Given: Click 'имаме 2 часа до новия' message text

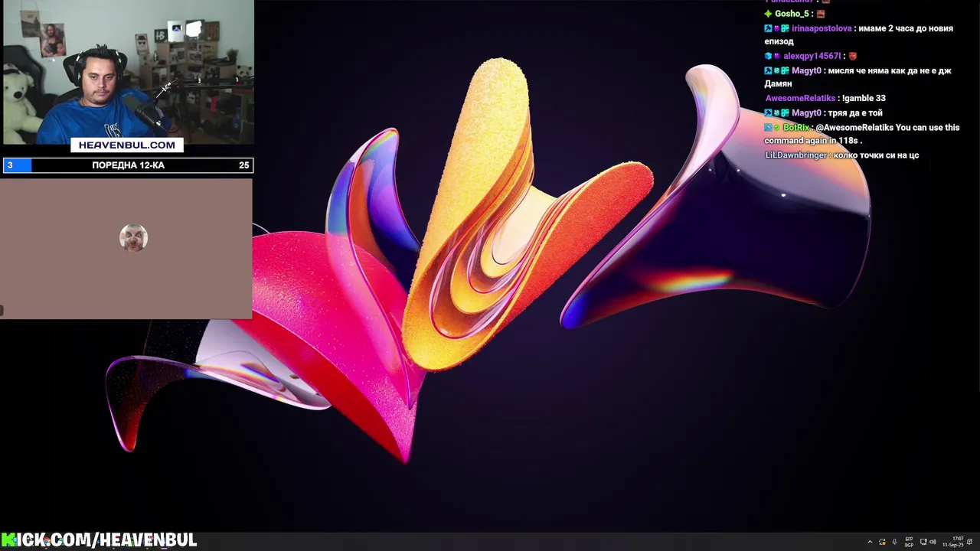Looking at the screenshot, I should coord(906,28).
